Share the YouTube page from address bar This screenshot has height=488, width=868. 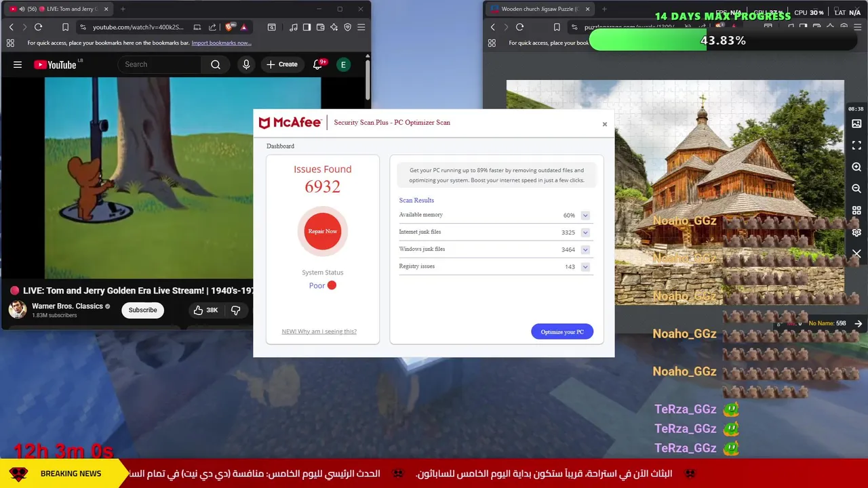point(212,27)
